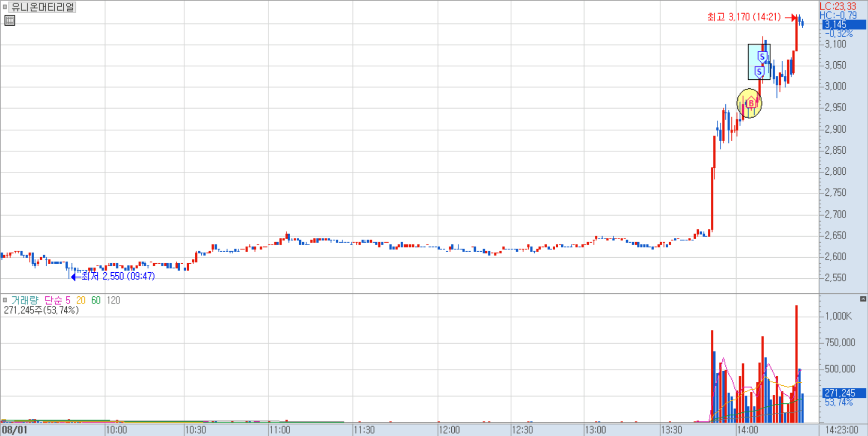Click the 3,100 price axis label
The width and height of the screenshot is (868, 436).
pyautogui.click(x=836, y=44)
